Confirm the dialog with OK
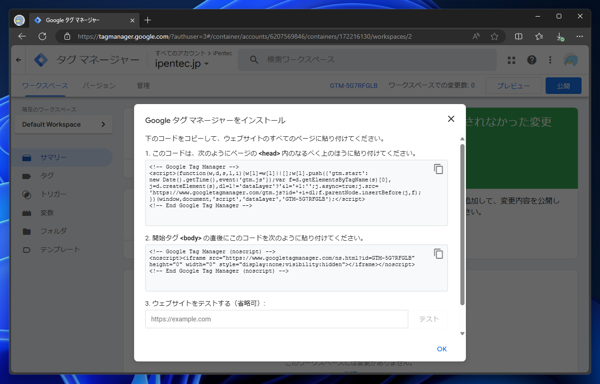Image resolution: width=600 pixels, height=384 pixels. coord(442,349)
